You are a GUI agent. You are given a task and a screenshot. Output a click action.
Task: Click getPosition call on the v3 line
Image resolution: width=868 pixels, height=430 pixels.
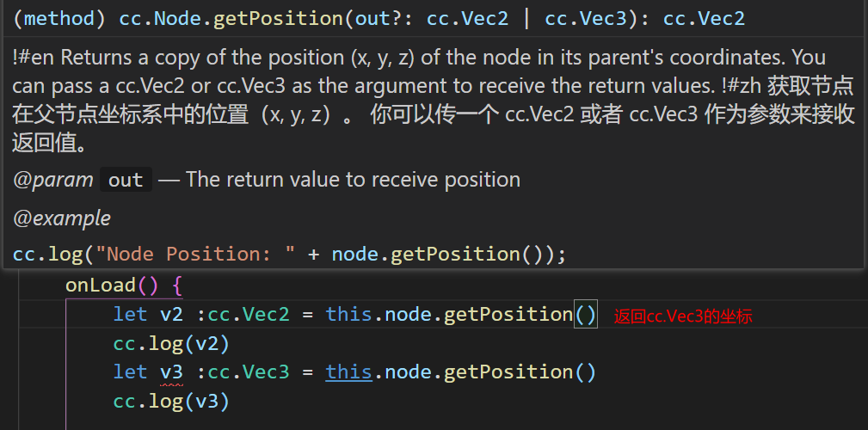[x=508, y=372]
